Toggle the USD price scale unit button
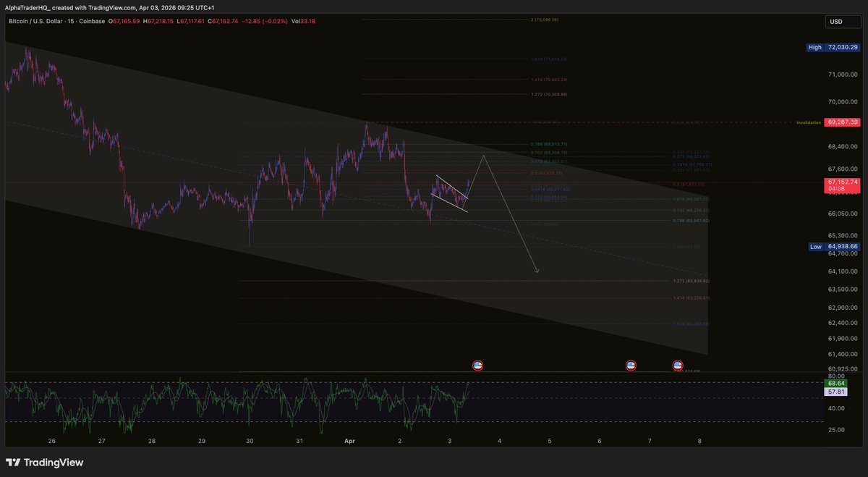868x477 pixels. [843, 22]
